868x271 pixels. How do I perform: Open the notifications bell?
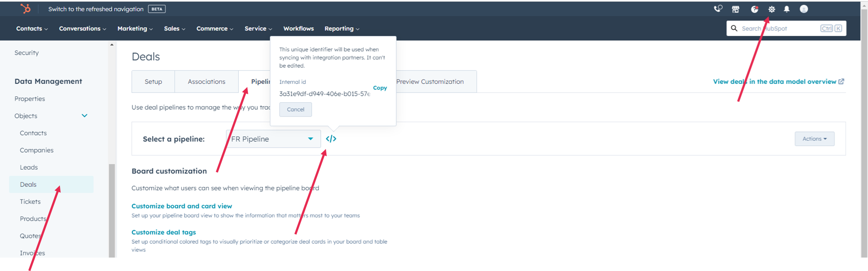(786, 9)
